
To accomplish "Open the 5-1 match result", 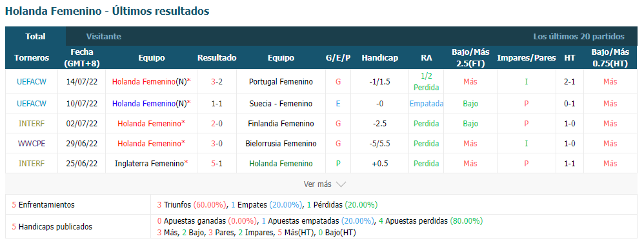I will tap(217, 163).
